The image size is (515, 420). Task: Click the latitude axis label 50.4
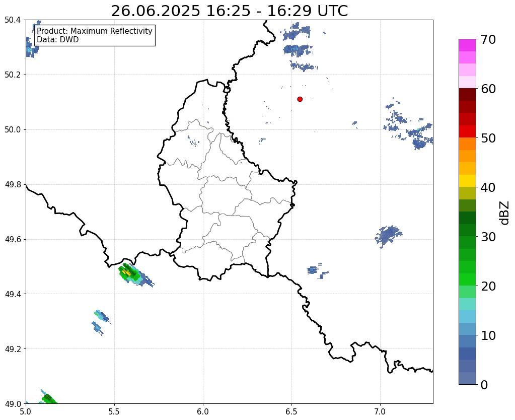tap(13, 20)
